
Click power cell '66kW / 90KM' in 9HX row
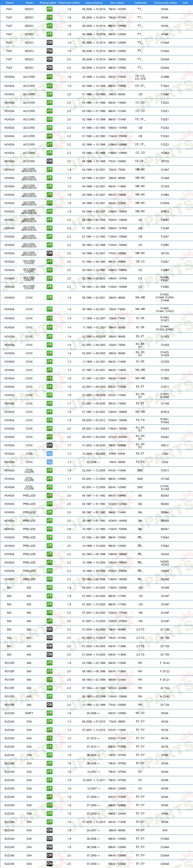[x=117, y=830]
